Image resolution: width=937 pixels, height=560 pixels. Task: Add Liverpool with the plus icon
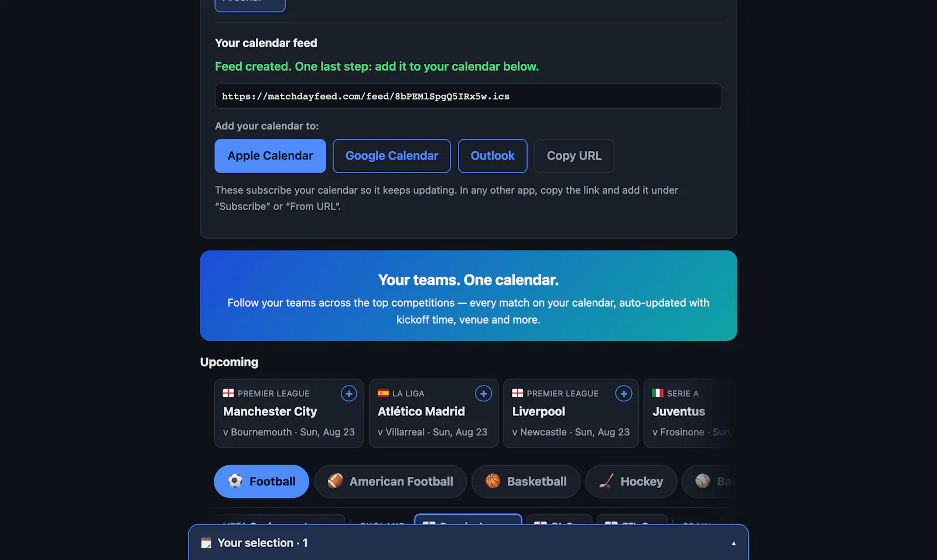pyautogui.click(x=624, y=394)
